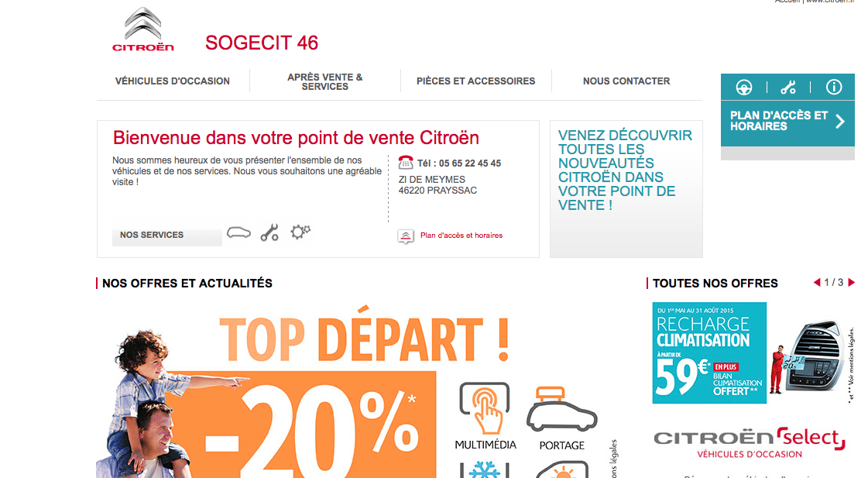868x478 pixels.
Task: Click the Citroën chevron logo
Action: (142, 29)
